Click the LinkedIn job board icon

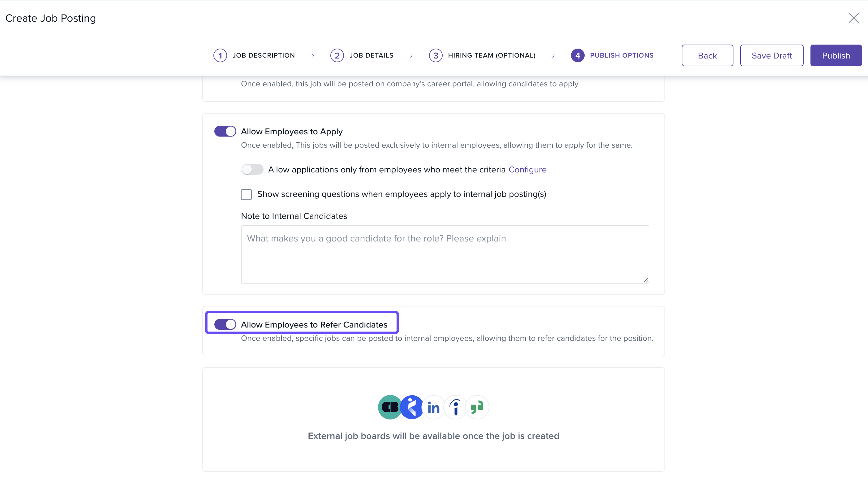(433, 407)
